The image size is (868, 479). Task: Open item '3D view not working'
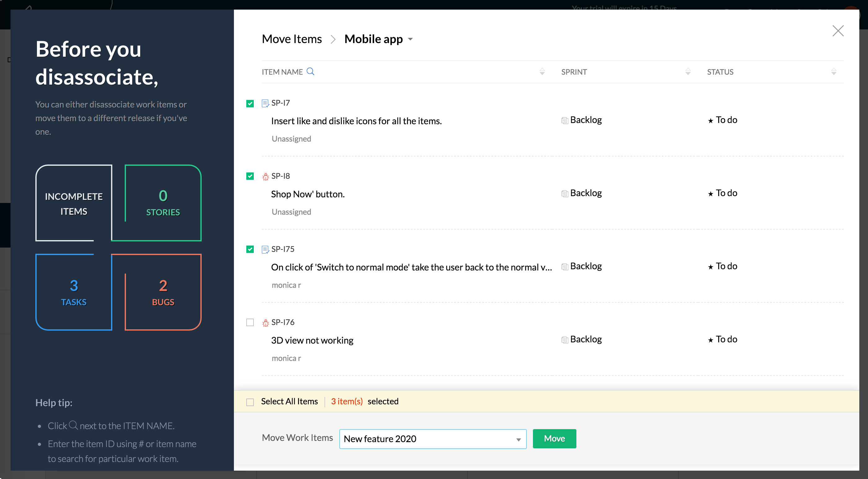pos(312,340)
